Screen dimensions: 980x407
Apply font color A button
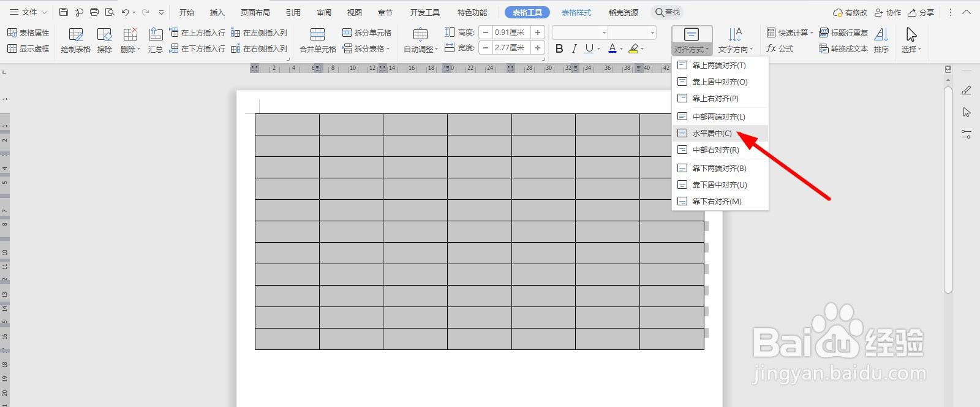click(612, 48)
